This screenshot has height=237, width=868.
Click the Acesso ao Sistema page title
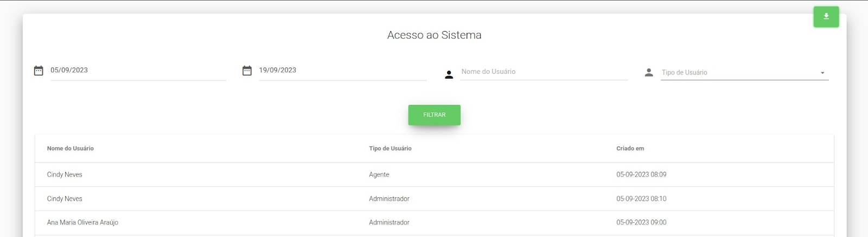[x=434, y=35]
